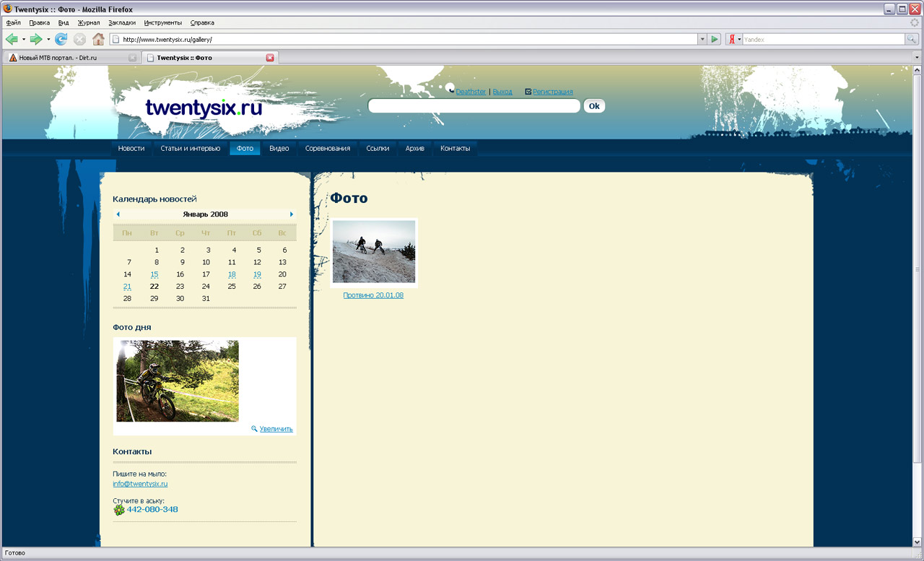
Task: Click into the site search field
Action: pos(474,106)
